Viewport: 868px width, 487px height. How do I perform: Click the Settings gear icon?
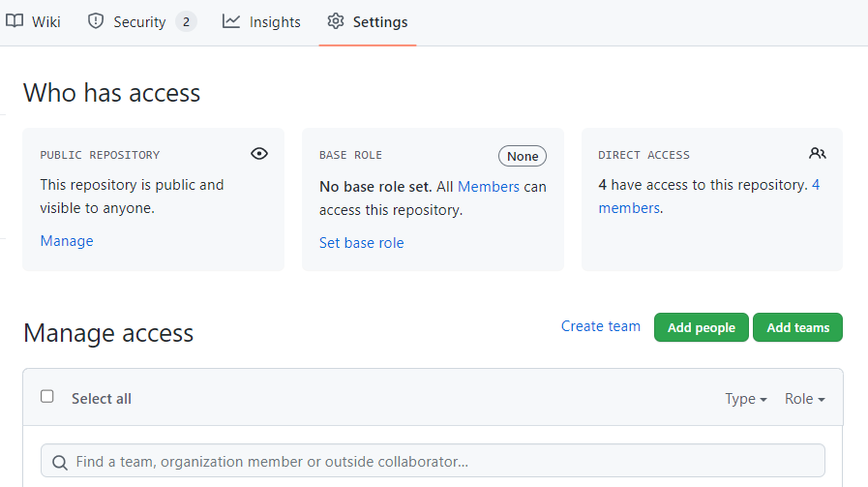click(x=336, y=21)
